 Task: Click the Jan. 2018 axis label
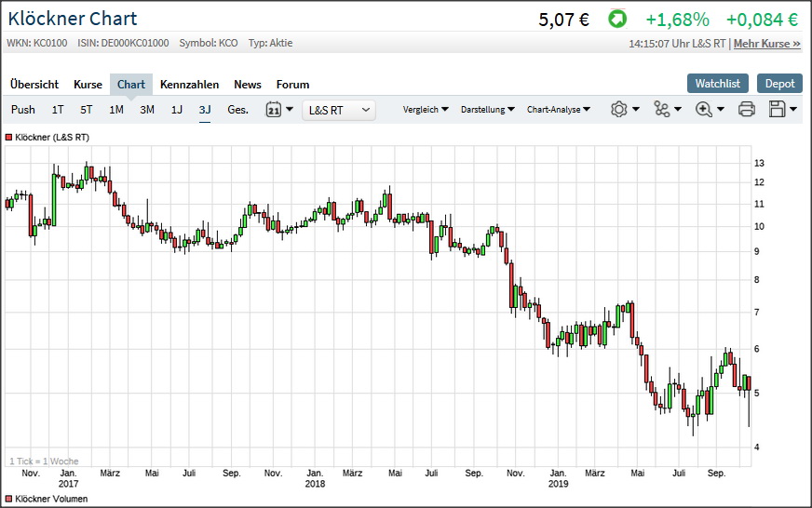pyautogui.click(x=315, y=478)
